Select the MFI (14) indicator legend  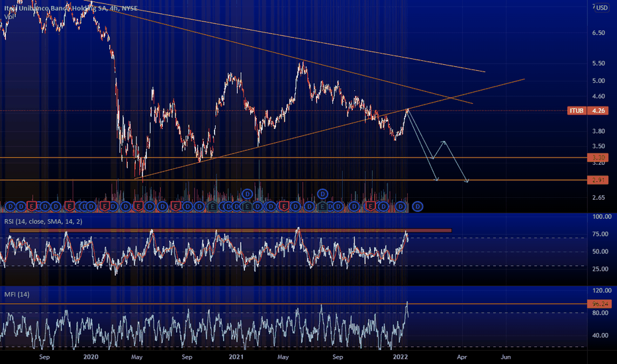17,295
